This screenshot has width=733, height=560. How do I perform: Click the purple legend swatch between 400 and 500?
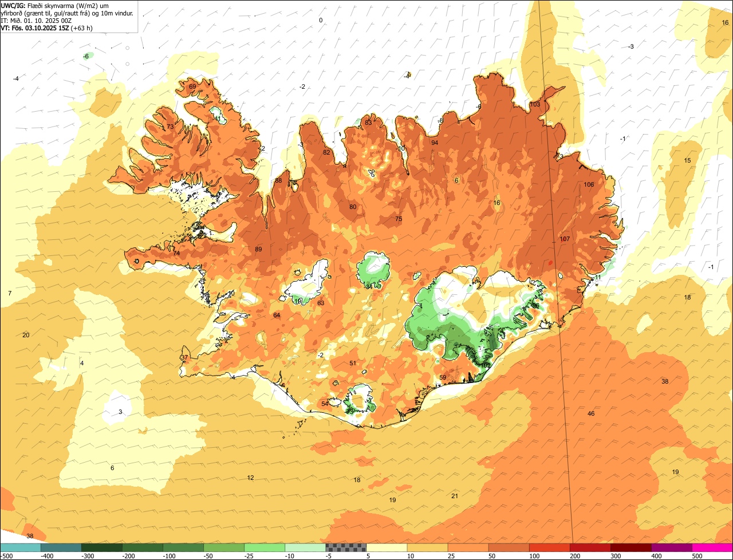[x=671, y=547]
